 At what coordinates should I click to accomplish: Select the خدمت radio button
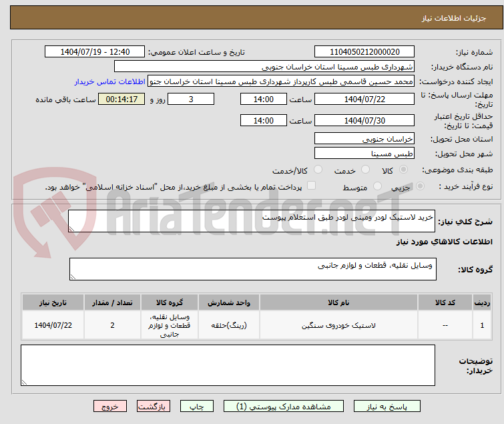(x=365, y=170)
